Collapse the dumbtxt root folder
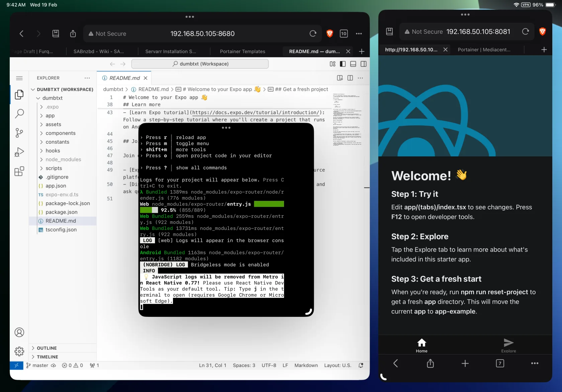Screen dimensions: 562x392 pyautogui.click(x=53, y=98)
